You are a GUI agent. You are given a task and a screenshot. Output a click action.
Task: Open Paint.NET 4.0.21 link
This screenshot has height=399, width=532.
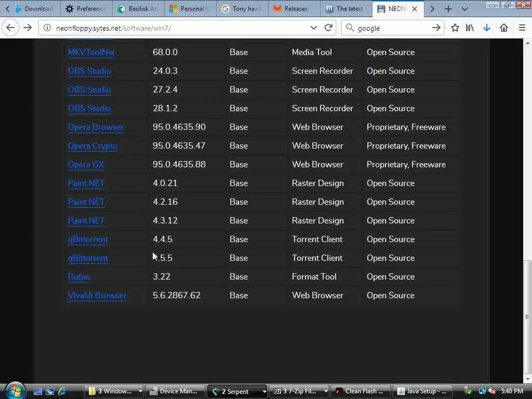point(86,183)
